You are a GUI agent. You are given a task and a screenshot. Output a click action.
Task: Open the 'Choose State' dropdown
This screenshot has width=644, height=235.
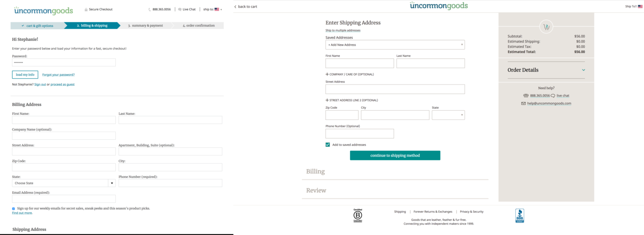64,183
